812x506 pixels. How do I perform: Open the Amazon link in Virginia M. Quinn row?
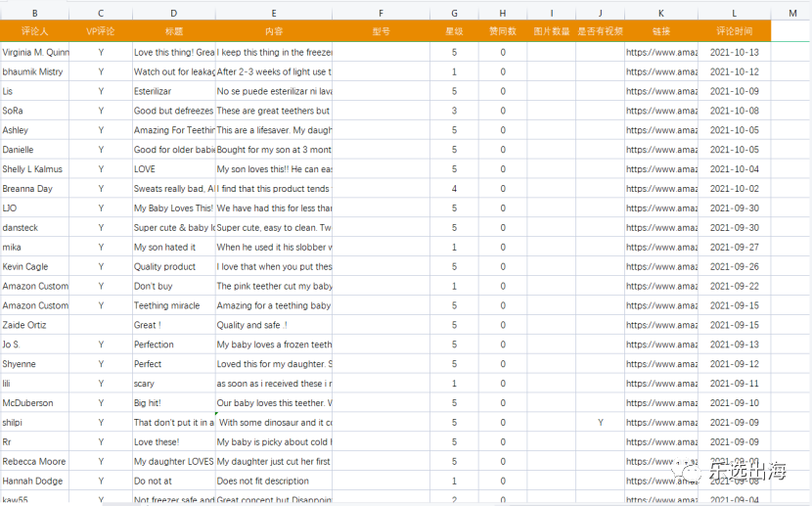tap(660, 52)
